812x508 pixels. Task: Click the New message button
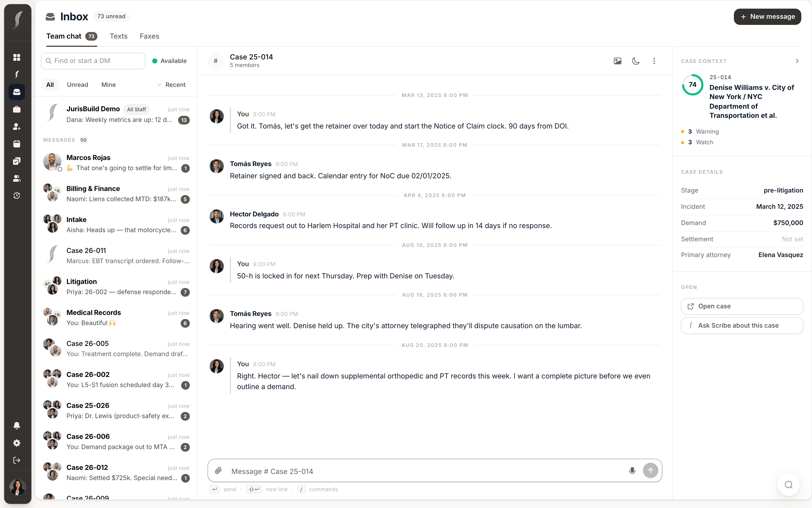pyautogui.click(x=767, y=17)
